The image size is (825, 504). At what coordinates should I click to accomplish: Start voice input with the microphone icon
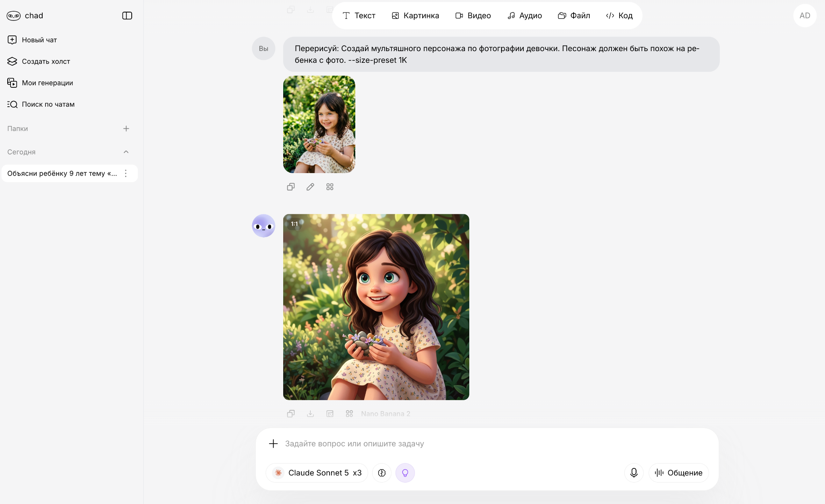(x=634, y=473)
